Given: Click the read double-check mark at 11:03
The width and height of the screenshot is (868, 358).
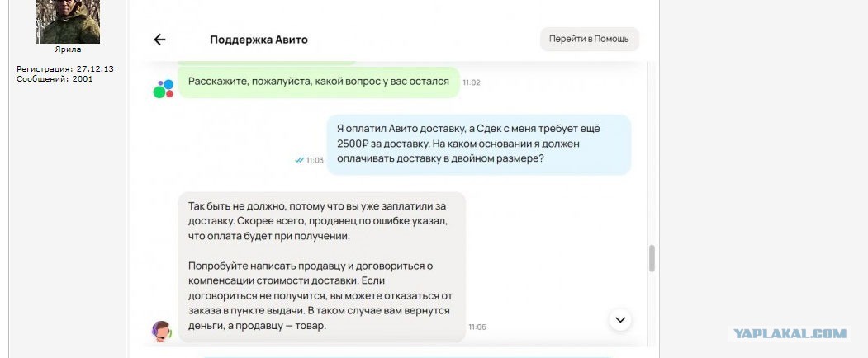Looking at the screenshot, I should click(300, 160).
